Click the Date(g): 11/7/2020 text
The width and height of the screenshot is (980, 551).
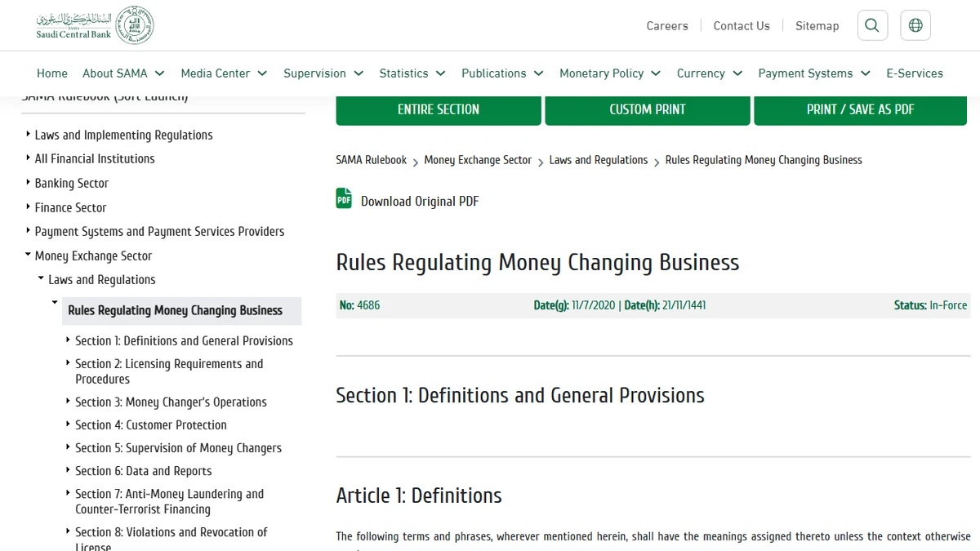point(574,305)
